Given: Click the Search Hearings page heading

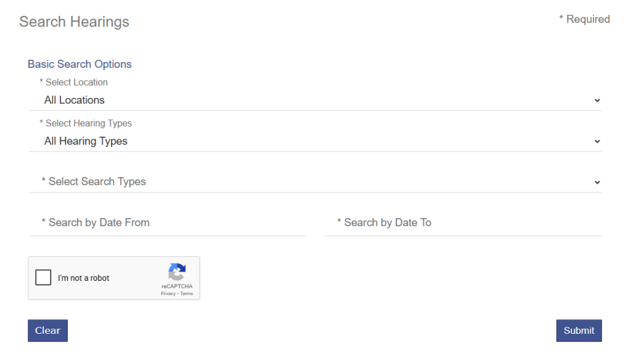Looking at the screenshot, I should coord(74,22).
